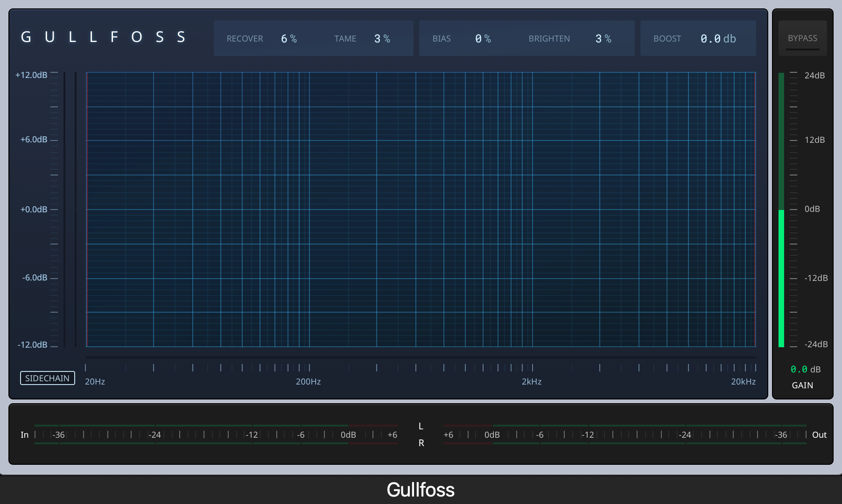Click the BOOST label
This screenshot has width=842, height=504.
click(667, 39)
